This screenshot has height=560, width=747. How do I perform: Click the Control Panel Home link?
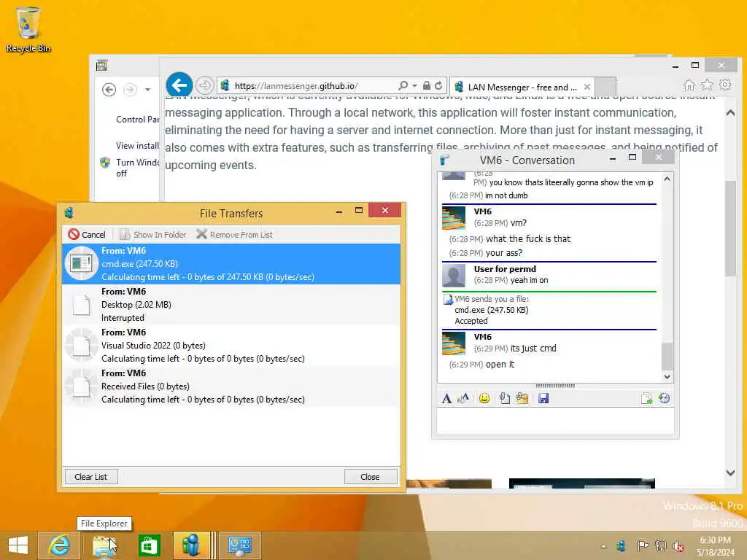(137, 120)
